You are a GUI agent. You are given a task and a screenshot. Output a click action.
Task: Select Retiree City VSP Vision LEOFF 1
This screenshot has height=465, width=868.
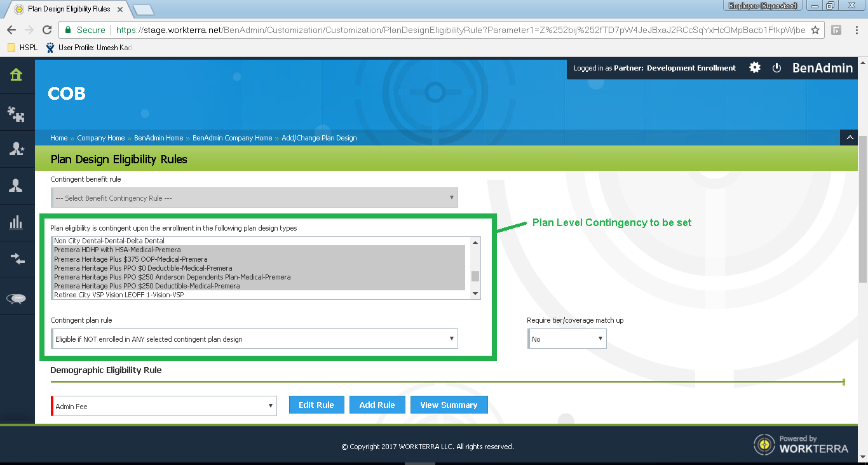(x=259, y=295)
